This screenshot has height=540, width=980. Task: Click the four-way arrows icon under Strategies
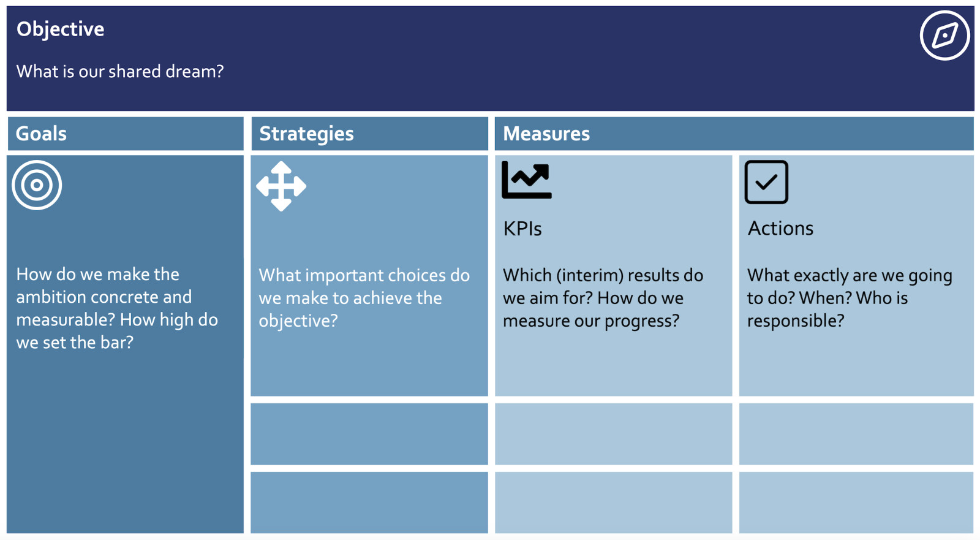click(281, 186)
